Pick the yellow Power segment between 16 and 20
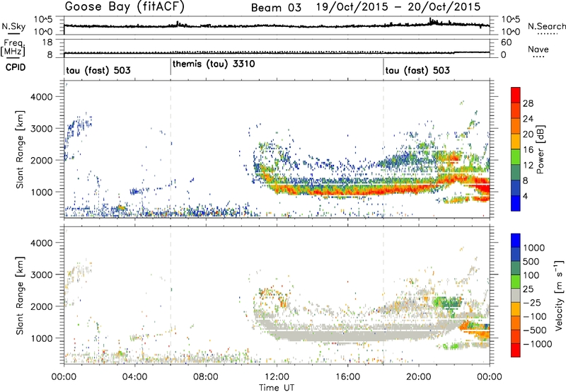Image resolution: width=566 pixels, height=392 pixels. 516,142
